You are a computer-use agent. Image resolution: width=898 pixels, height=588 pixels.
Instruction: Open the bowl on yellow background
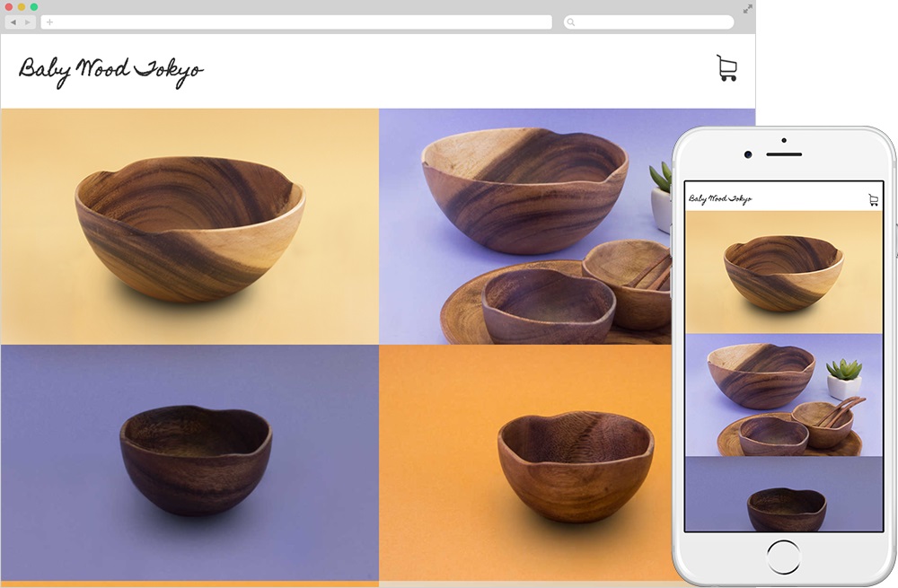point(189,226)
